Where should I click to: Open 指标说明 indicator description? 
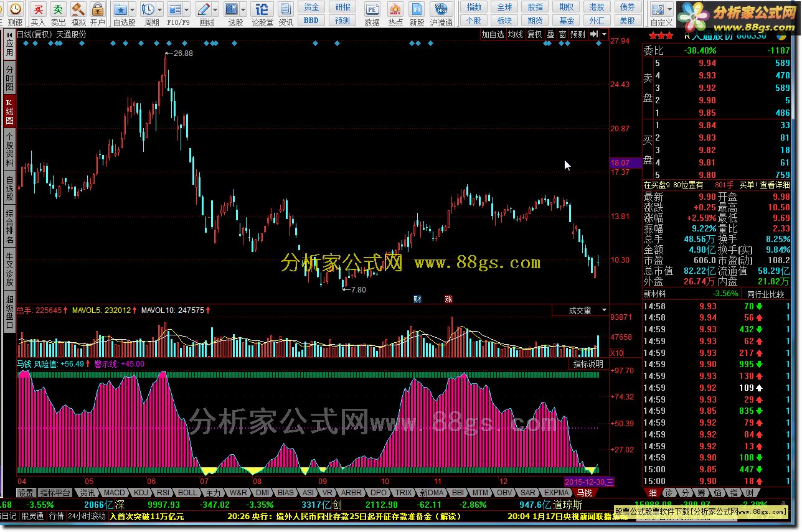click(x=588, y=364)
